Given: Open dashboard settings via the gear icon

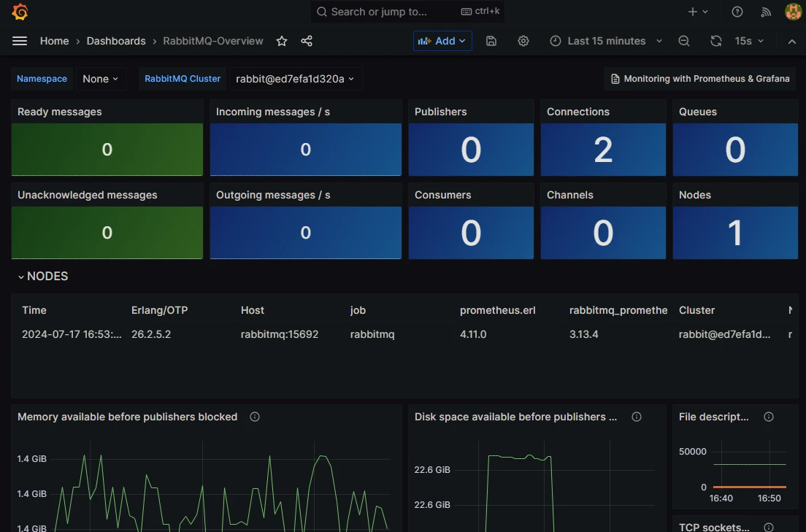Looking at the screenshot, I should (523, 41).
